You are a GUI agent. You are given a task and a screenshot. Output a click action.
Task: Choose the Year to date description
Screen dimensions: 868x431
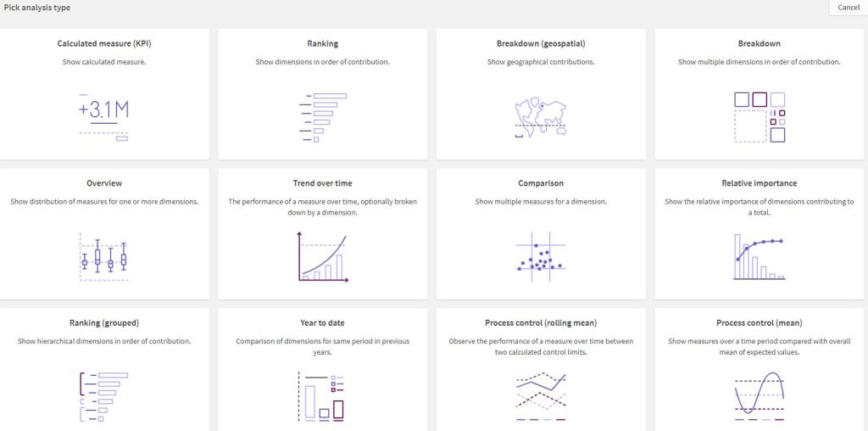pyautogui.click(x=322, y=346)
